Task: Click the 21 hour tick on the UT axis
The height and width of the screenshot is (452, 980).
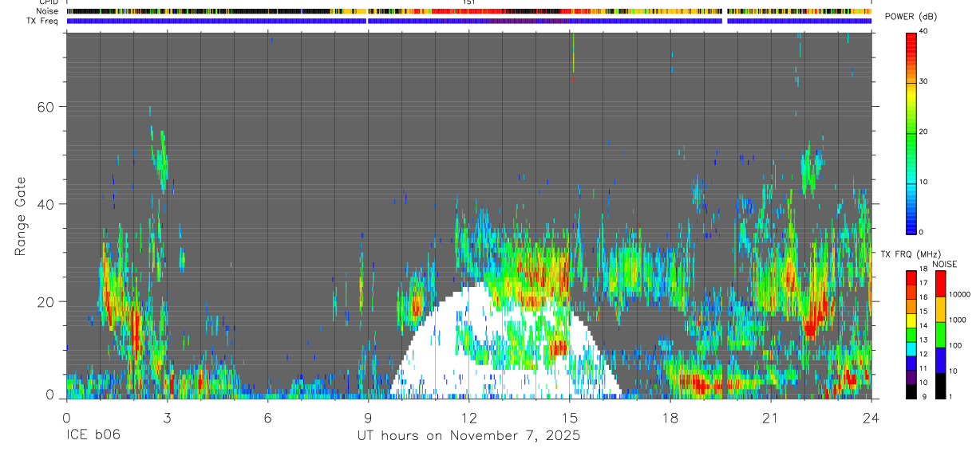Action: 771,417
